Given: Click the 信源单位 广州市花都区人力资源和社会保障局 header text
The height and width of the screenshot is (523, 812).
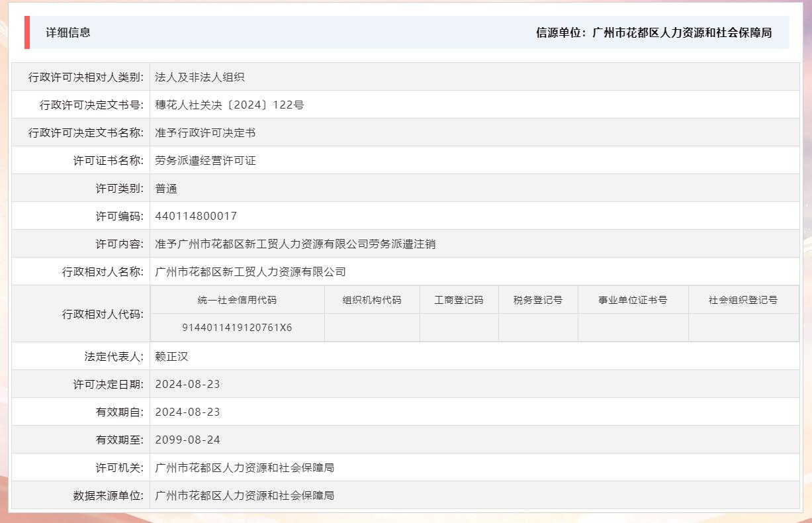Looking at the screenshot, I should pos(654,32).
